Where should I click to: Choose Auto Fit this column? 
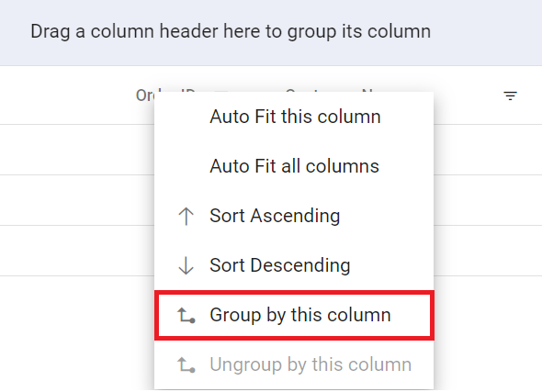[x=294, y=117]
